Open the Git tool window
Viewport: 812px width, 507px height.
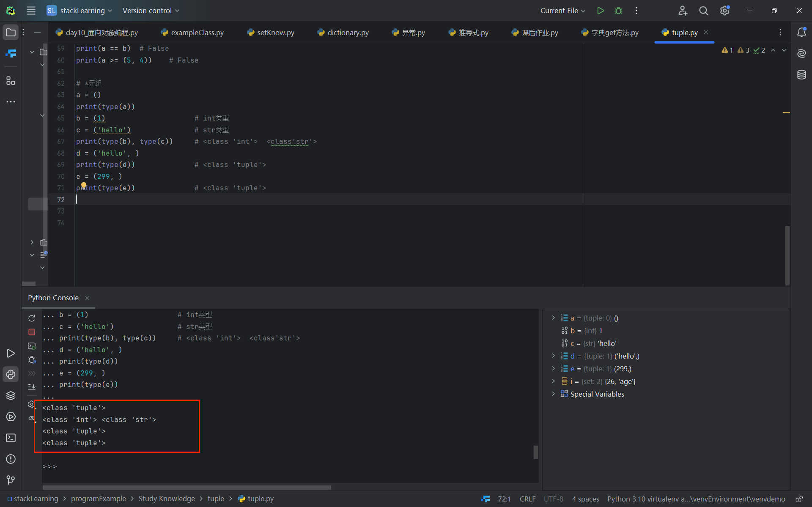pos(11,480)
